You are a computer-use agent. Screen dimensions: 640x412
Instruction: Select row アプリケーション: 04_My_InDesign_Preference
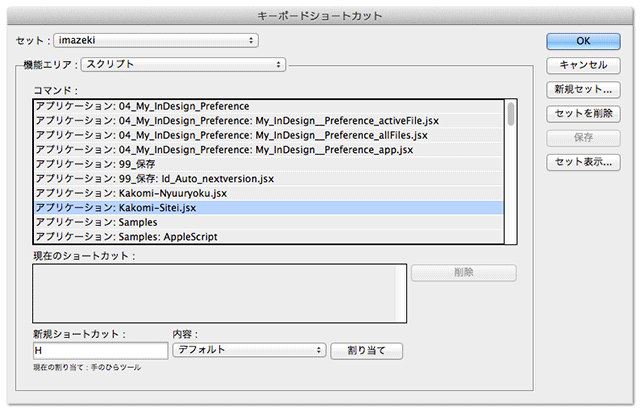coord(269,106)
